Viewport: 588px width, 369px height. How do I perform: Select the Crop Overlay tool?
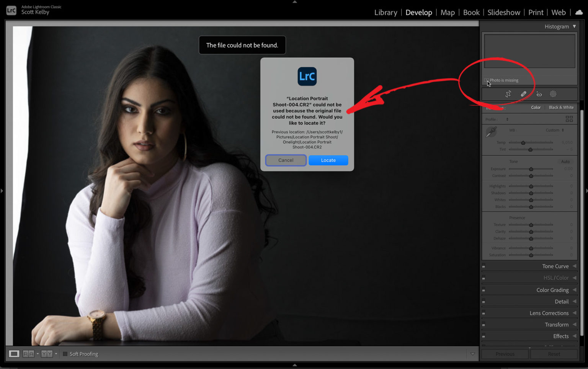coord(508,94)
